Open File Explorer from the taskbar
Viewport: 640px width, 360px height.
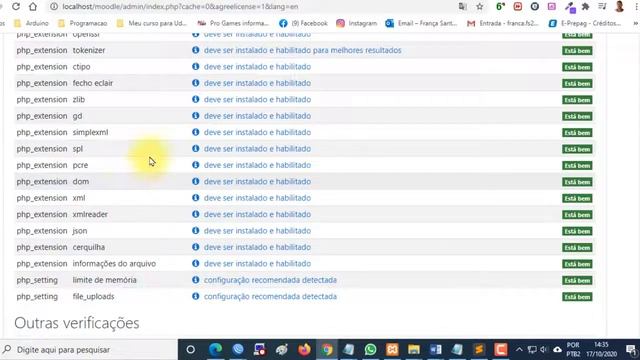pos(414,350)
